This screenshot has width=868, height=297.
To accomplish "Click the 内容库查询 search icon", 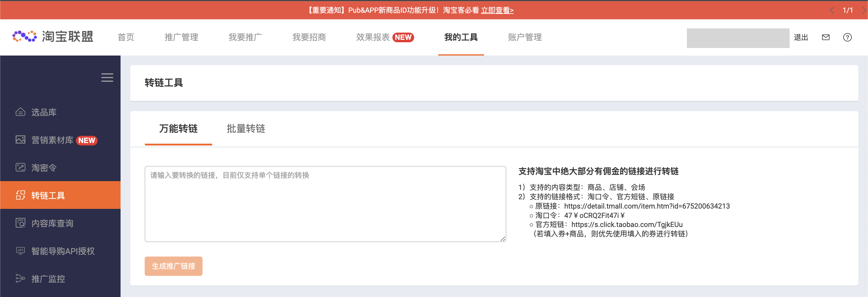I will point(20,223).
